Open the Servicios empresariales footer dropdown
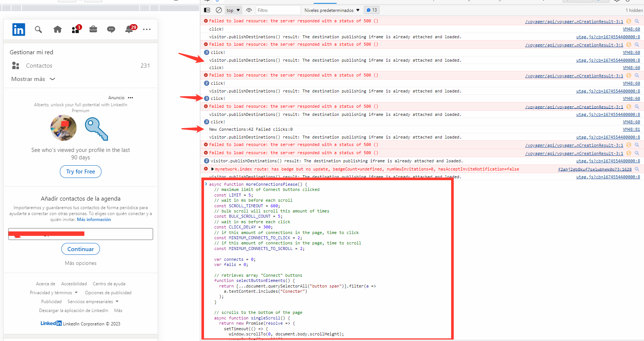644x341 pixels. 93,302
